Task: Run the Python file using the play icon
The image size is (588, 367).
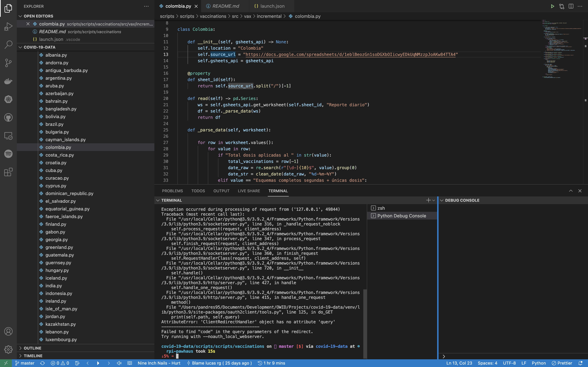Action: point(552,6)
